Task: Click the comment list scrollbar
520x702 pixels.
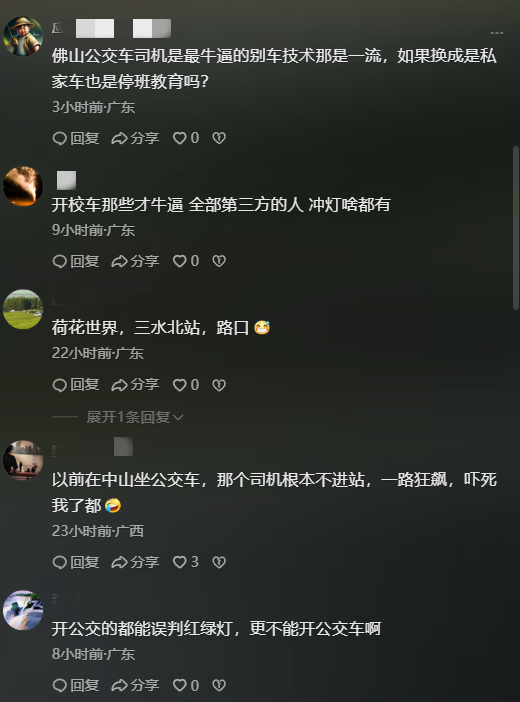Action: [x=516, y=227]
